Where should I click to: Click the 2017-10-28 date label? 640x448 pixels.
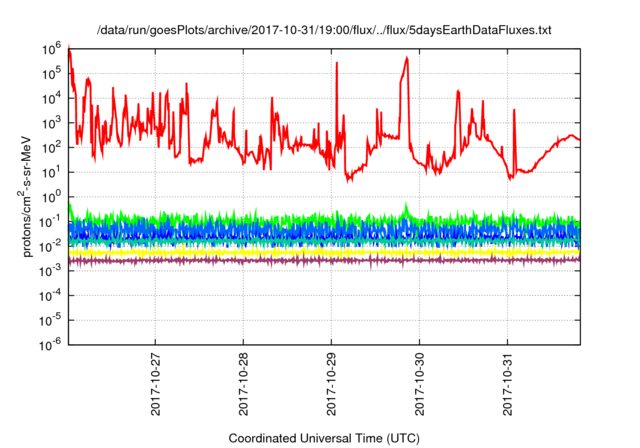coord(243,384)
